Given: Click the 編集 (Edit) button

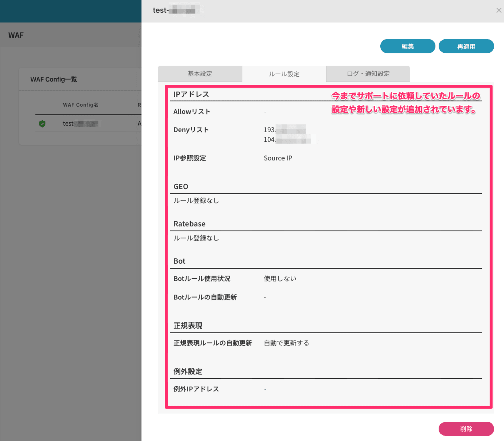Looking at the screenshot, I should [407, 46].
